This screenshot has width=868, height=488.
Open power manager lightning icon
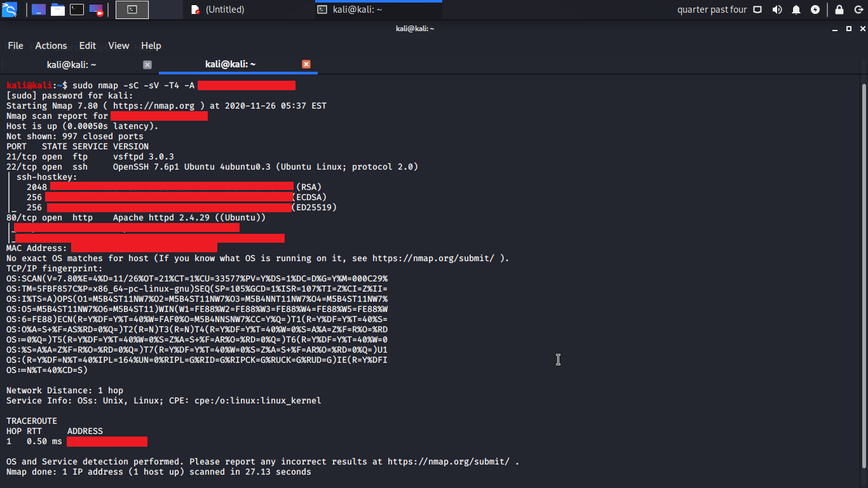pyautogui.click(x=815, y=10)
